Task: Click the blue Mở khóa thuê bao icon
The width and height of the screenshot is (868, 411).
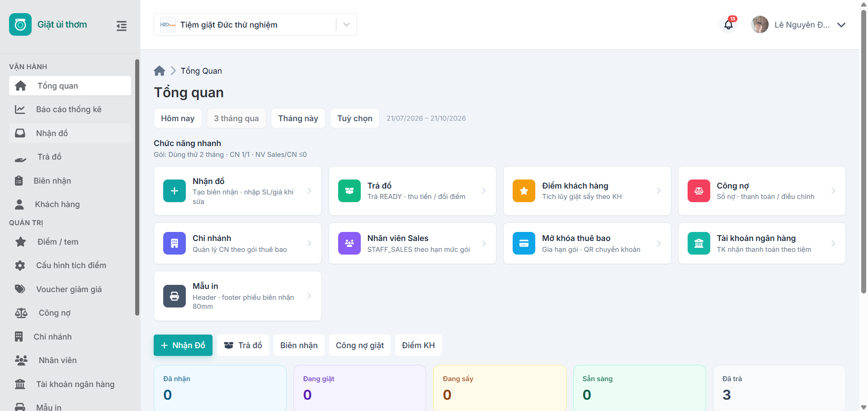Action: [524, 243]
